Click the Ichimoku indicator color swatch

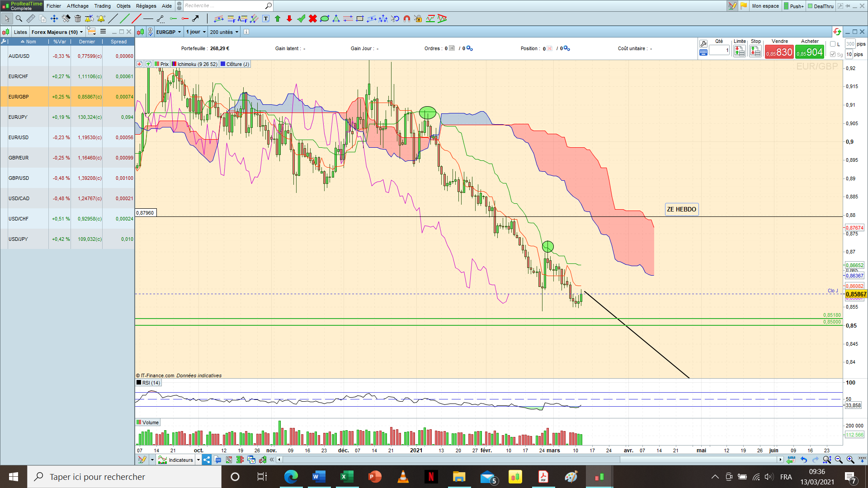(x=174, y=64)
